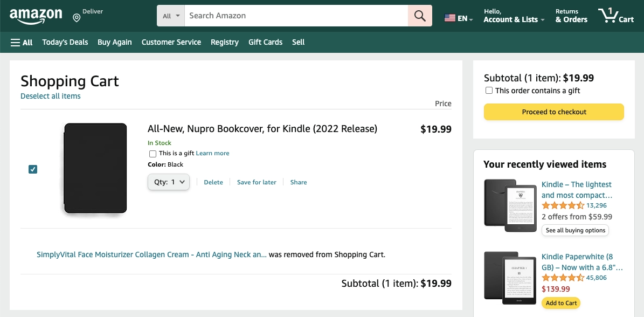Select Today's Deals in the navigation

point(65,42)
